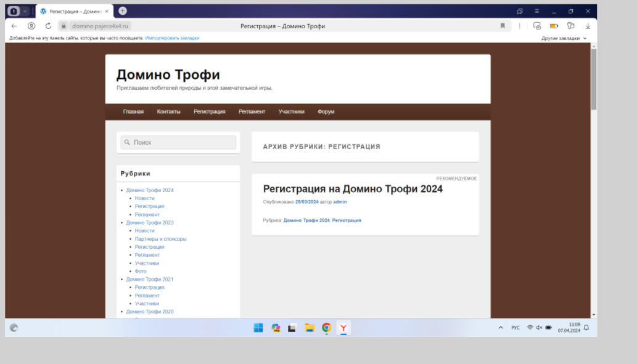Launch Google Chrome from the taskbar

pos(326,328)
